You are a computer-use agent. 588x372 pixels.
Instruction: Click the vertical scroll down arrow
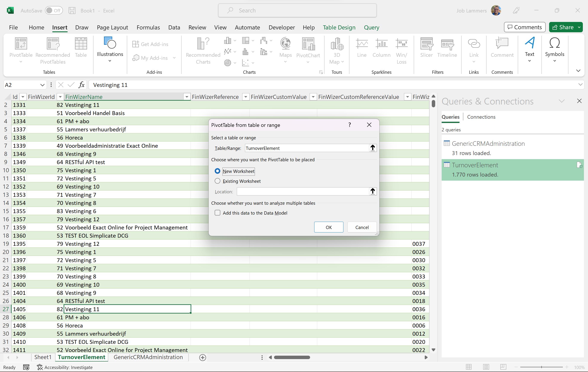point(433,350)
